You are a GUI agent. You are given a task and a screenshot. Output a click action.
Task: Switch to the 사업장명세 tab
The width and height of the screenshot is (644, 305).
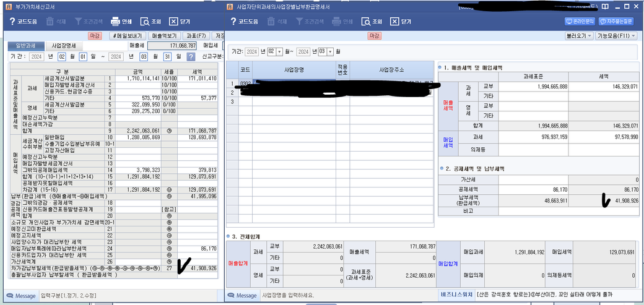[x=64, y=46]
